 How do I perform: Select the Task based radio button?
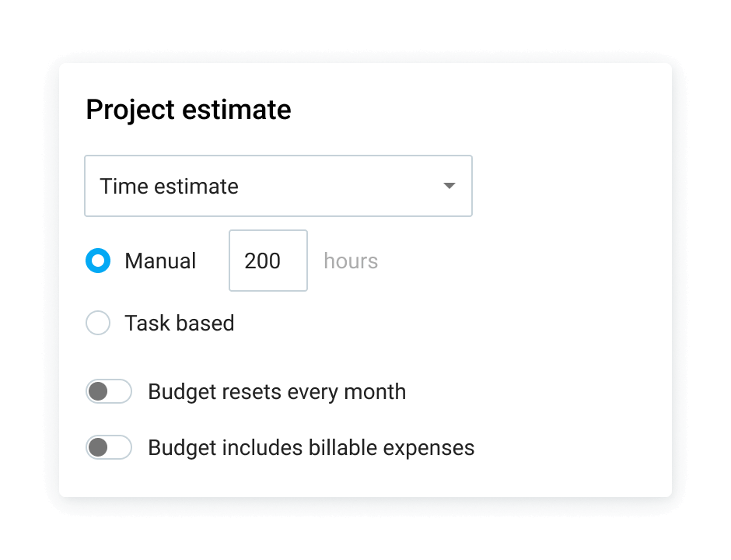(98, 323)
